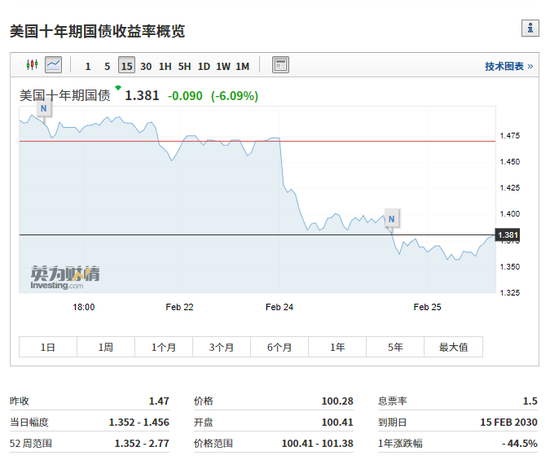Screen dimensions: 550x460
Task: Click the 18:00 time axis label
Action: click(84, 307)
